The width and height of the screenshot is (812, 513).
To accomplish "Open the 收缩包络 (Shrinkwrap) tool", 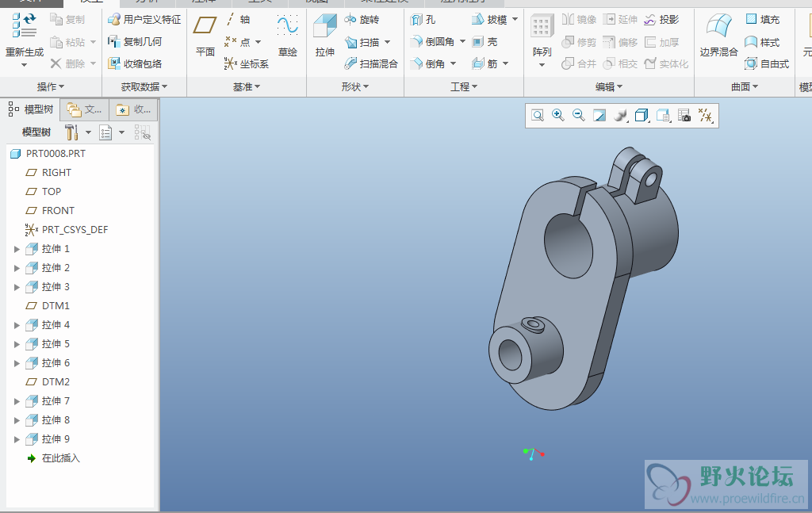I will [135, 63].
